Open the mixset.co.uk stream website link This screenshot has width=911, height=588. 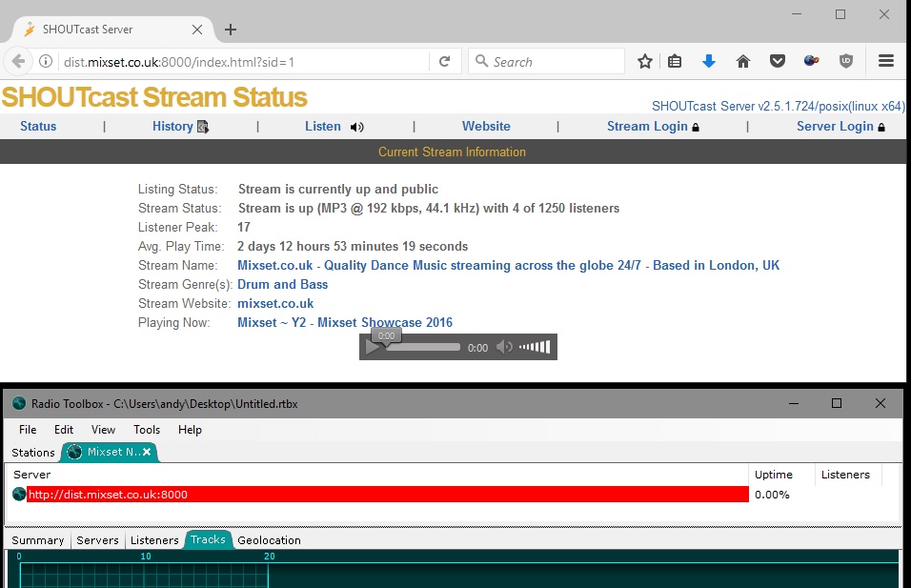click(x=275, y=304)
